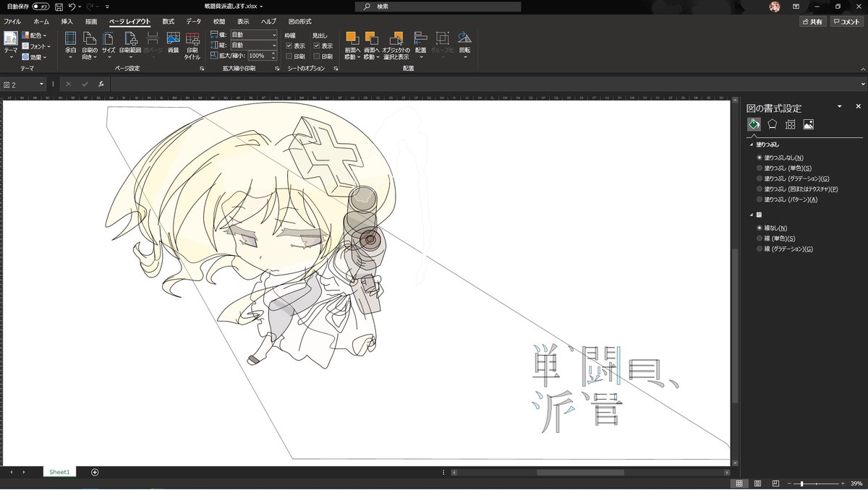Viewport: 868px width, 490px height.
Task: Click the fx insert function icon
Action: (101, 84)
